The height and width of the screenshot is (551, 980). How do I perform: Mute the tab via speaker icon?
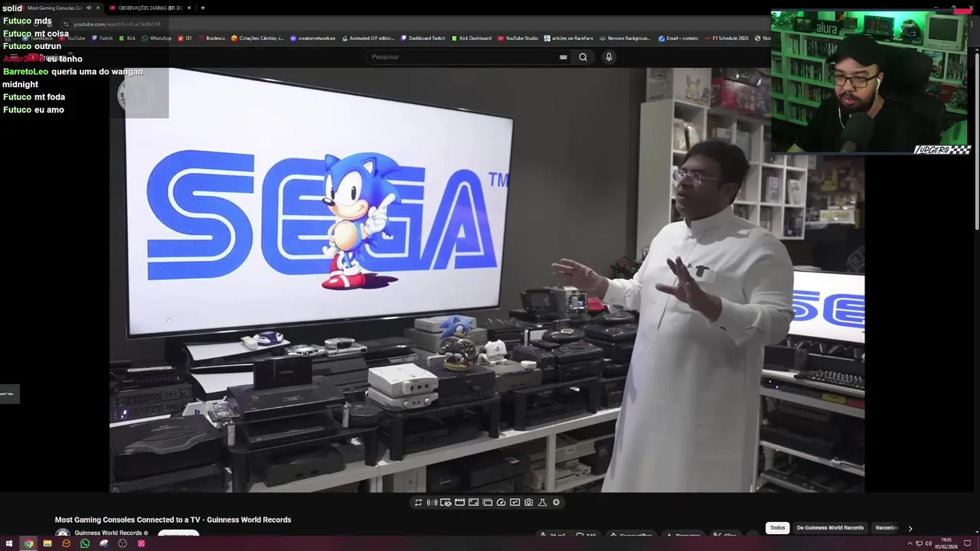point(89,8)
